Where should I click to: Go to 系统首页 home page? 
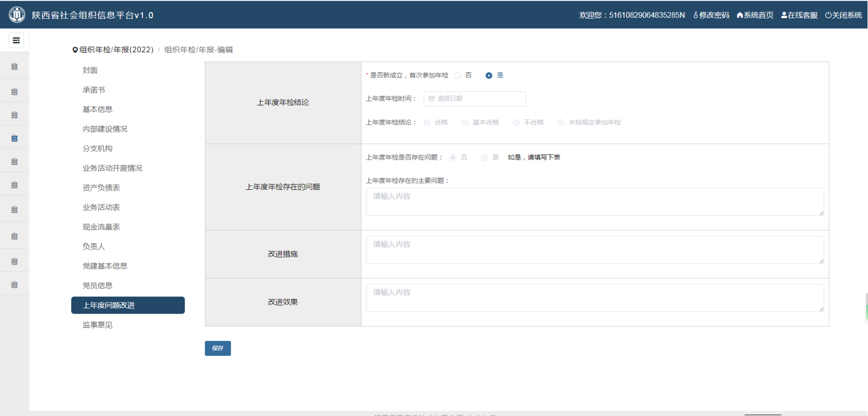click(x=755, y=15)
